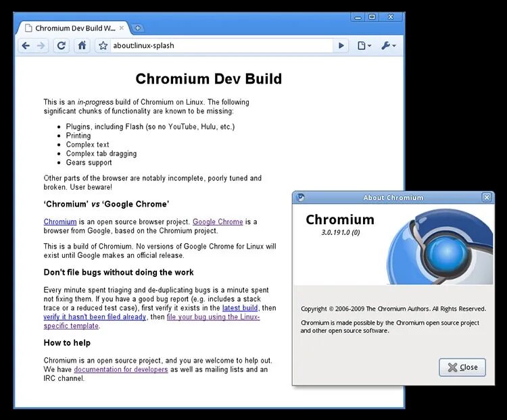The height and width of the screenshot is (420, 507).
Task: Bookmark this page with the star icon
Action: [103, 45]
